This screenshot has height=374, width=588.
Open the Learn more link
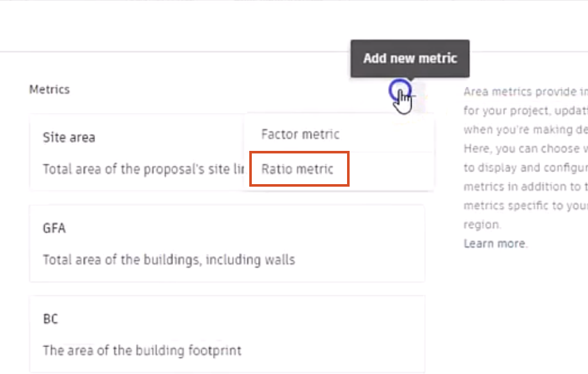pyautogui.click(x=495, y=244)
